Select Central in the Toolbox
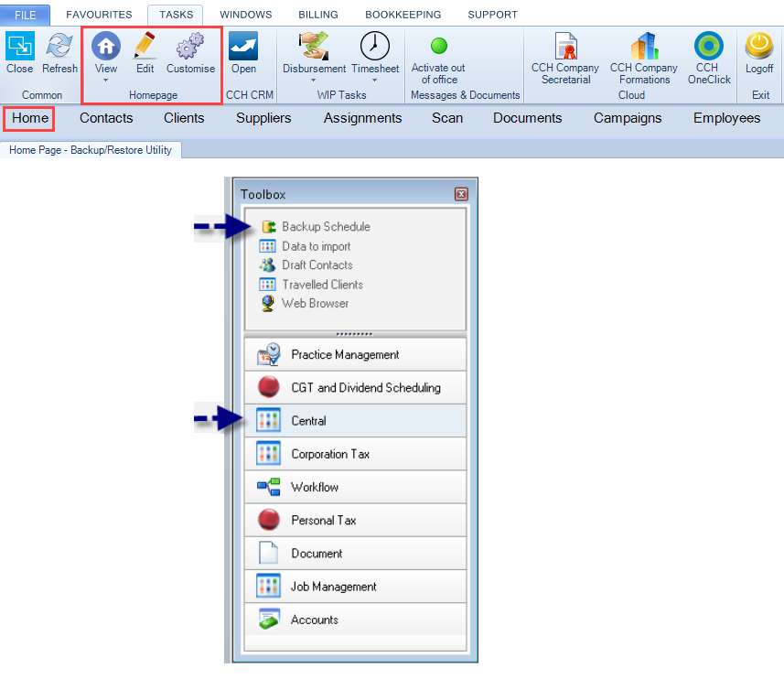 pos(355,421)
